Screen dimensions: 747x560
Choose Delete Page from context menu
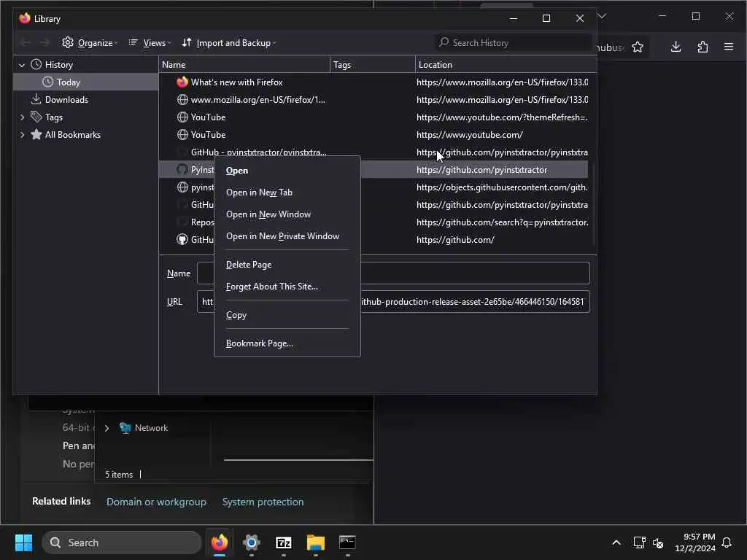[x=287, y=265]
